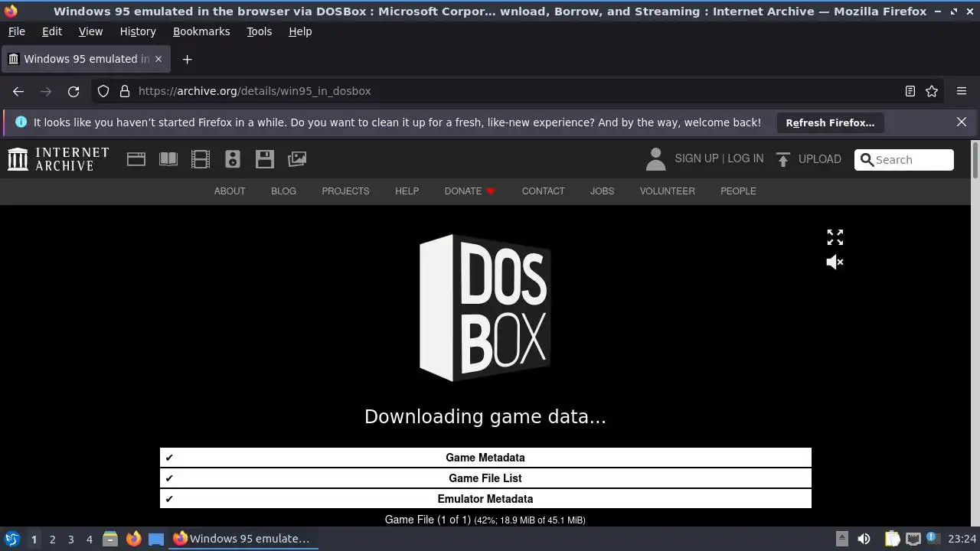Open the HELP navigation link
This screenshot has width=980, height=551.
407,191
